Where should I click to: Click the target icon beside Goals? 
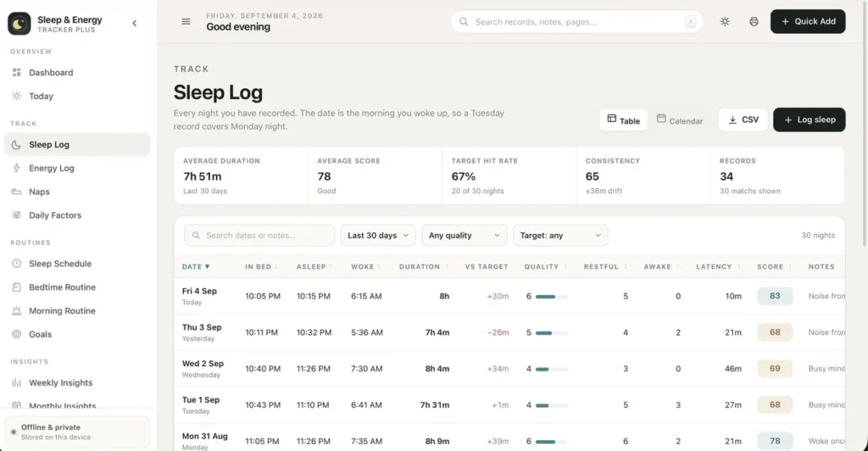click(x=17, y=334)
